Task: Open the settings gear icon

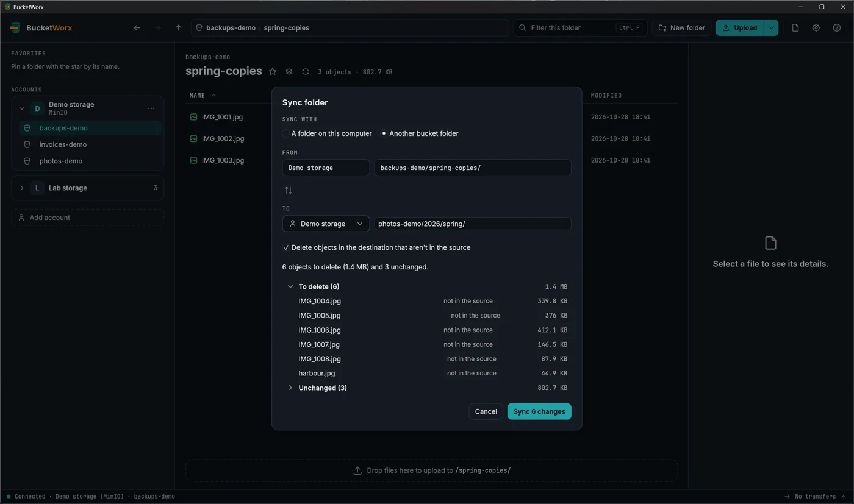Action: [x=816, y=28]
